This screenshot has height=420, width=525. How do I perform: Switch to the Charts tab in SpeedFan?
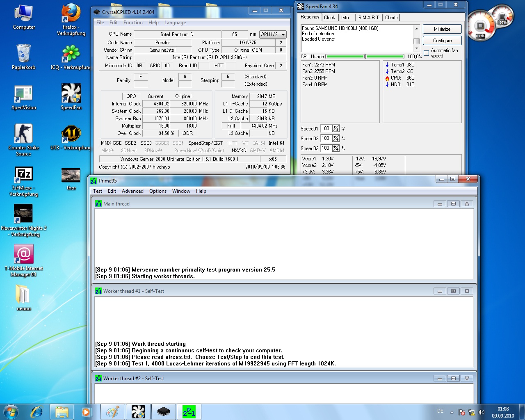click(391, 18)
